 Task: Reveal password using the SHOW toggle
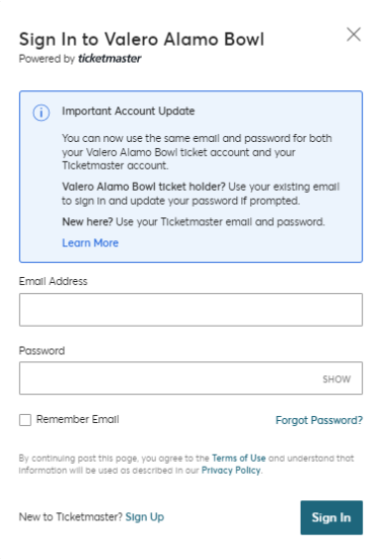336,379
